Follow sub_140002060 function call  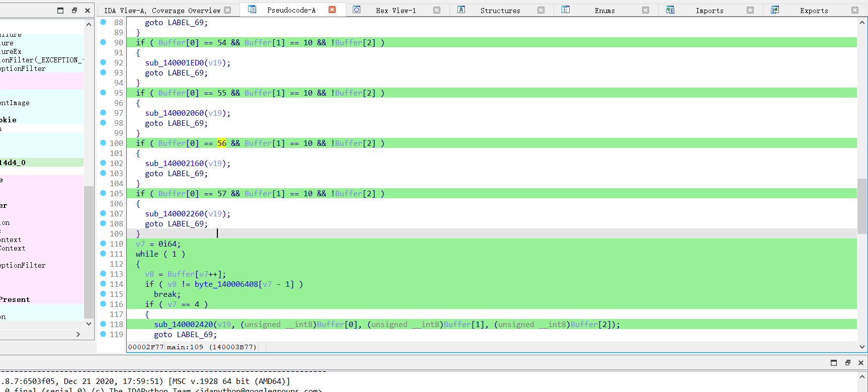click(x=175, y=113)
